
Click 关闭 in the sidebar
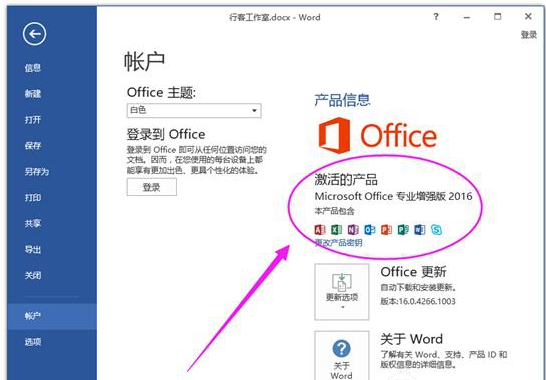pyautogui.click(x=33, y=275)
